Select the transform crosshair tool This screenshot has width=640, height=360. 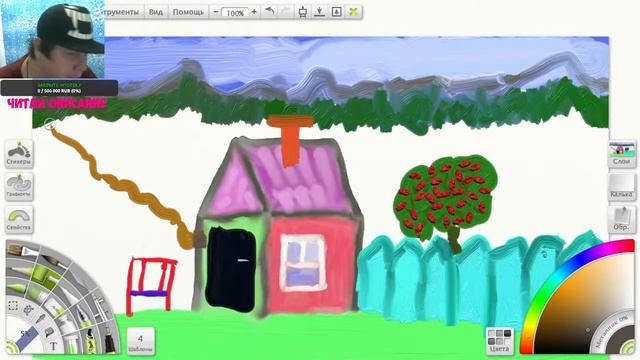tap(28, 310)
